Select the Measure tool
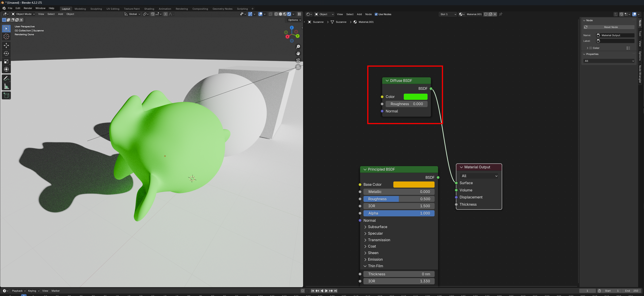Viewport: 644px width, 296px height. tap(6, 87)
